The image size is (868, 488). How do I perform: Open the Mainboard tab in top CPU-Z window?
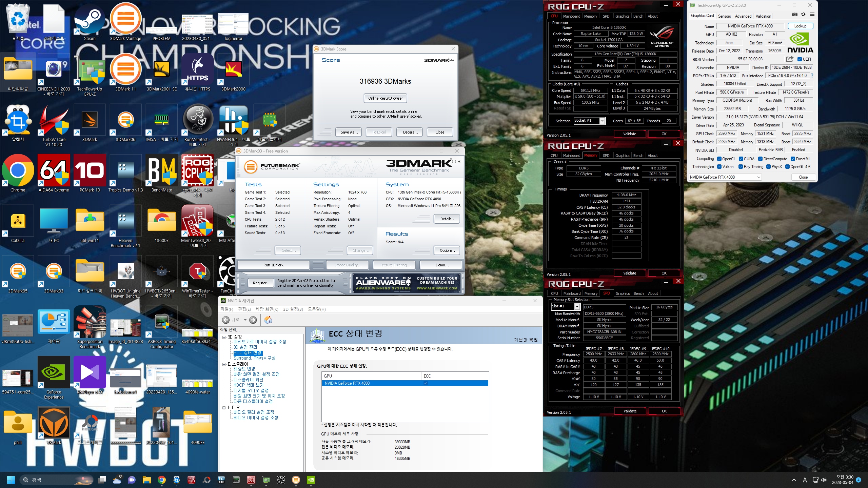(x=571, y=16)
